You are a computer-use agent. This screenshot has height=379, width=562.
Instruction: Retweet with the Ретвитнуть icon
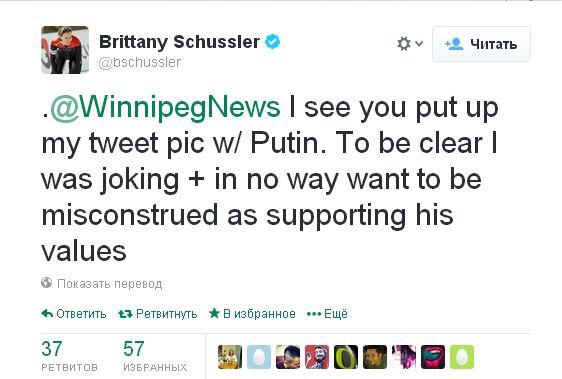click(125, 314)
